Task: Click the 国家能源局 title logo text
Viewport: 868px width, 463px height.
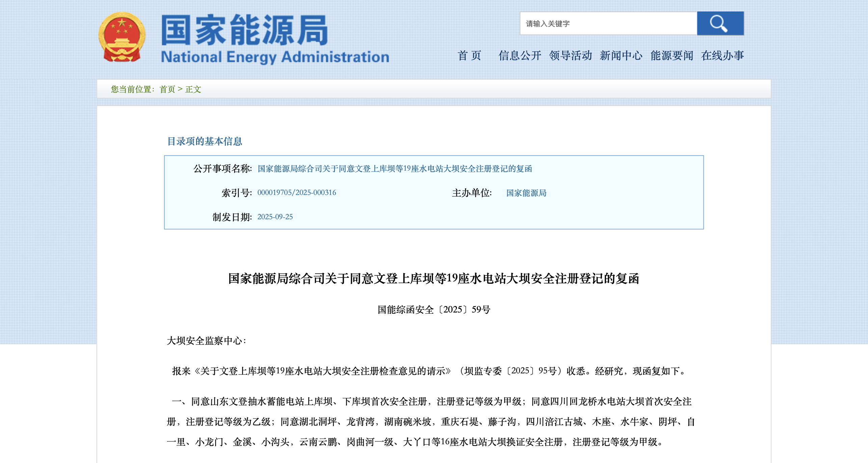Action: [x=244, y=30]
